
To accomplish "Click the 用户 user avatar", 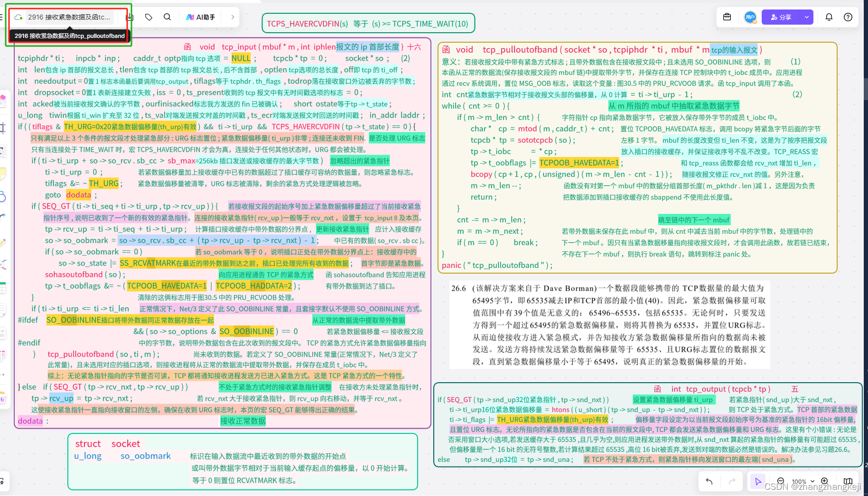I will click(x=750, y=17).
